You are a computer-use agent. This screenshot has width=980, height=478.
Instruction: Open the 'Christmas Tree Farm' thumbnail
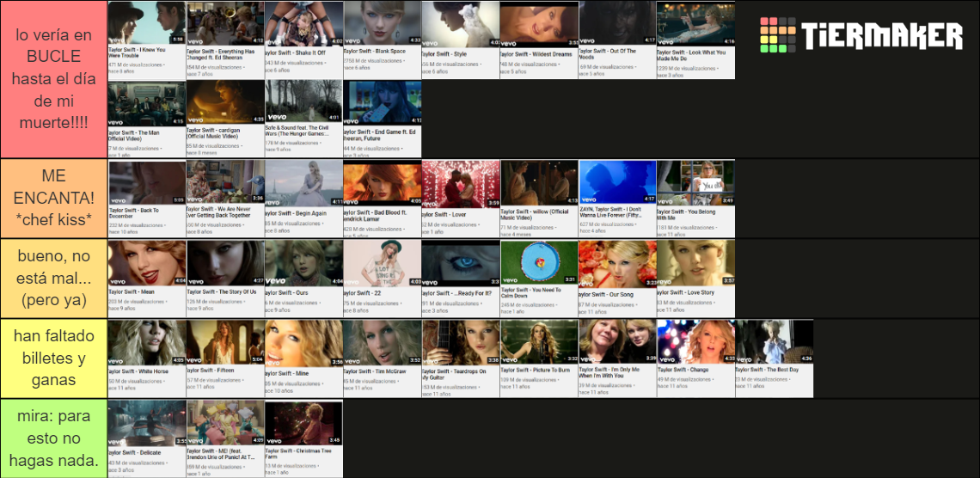click(x=303, y=438)
